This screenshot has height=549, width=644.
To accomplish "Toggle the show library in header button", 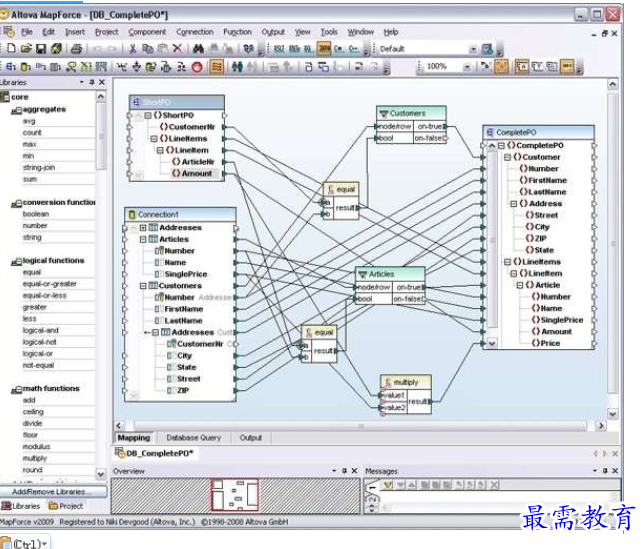I will 552,66.
